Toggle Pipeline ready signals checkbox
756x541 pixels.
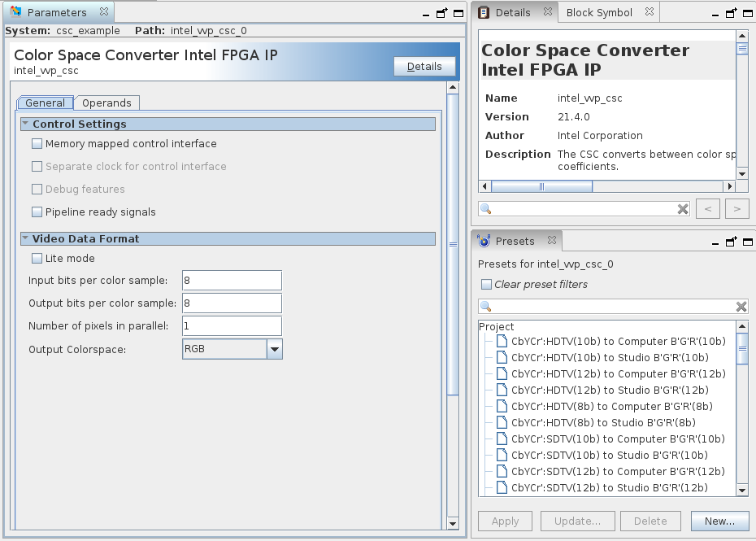click(x=37, y=212)
